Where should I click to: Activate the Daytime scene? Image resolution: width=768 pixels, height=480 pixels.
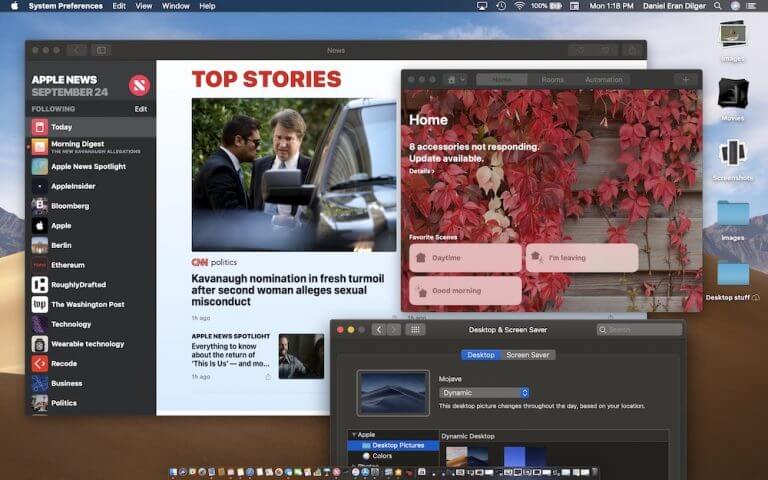pyautogui.click(x=465, y=258)
